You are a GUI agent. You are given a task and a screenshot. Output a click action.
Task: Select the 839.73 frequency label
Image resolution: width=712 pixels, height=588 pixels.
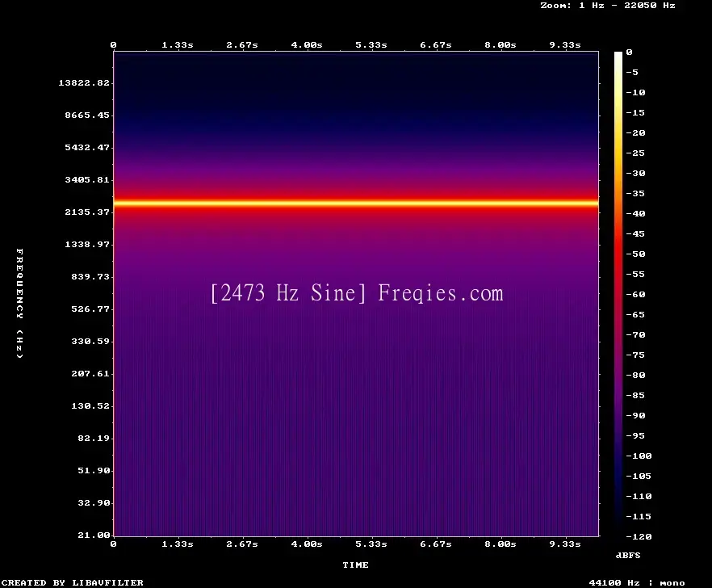90,276
